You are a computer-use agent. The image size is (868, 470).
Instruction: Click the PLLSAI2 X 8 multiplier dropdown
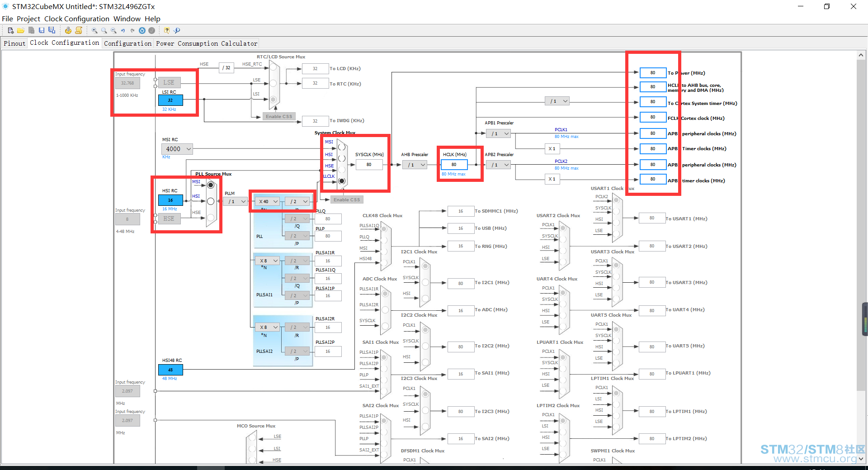tap(267, 327)
